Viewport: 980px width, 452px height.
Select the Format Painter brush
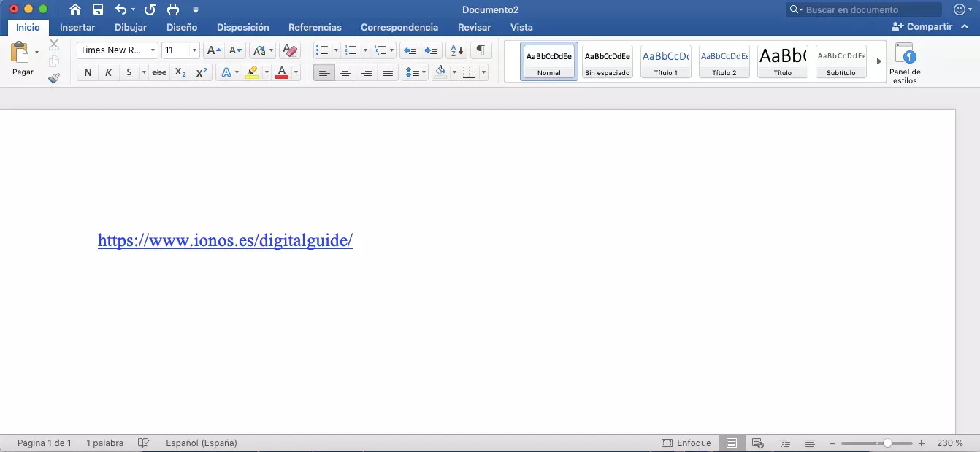click(54, 77)
